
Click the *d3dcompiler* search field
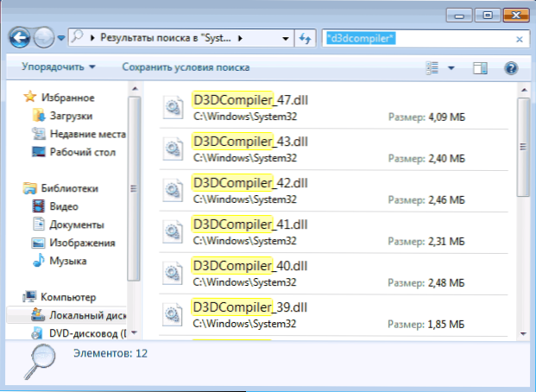pos(426,38)
